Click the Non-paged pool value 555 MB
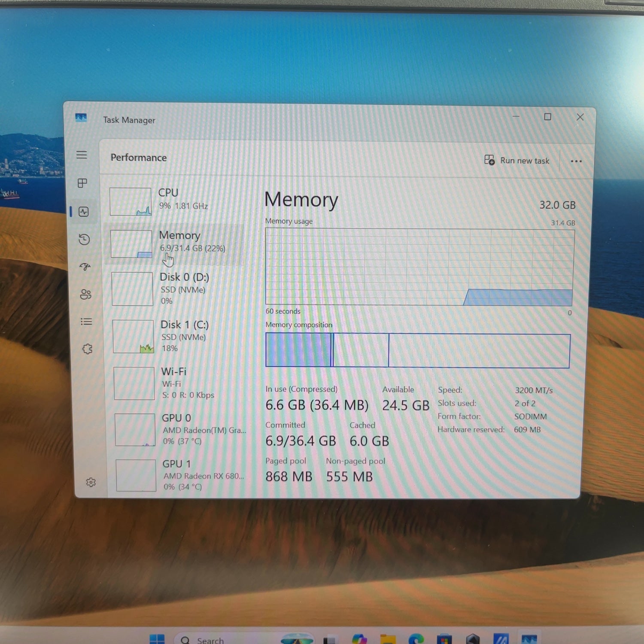Image resolution: width=644 pixels, height=644 pixels. coord(349,477)
